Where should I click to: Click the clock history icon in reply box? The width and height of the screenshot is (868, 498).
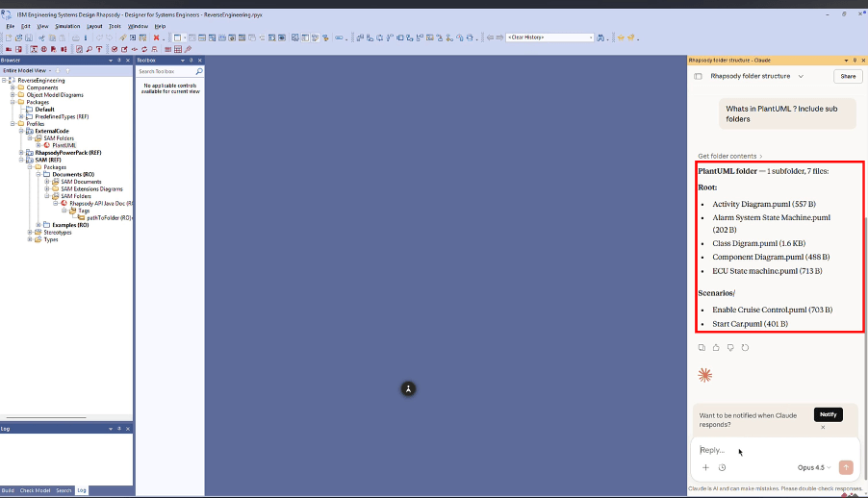click(723, 467)
